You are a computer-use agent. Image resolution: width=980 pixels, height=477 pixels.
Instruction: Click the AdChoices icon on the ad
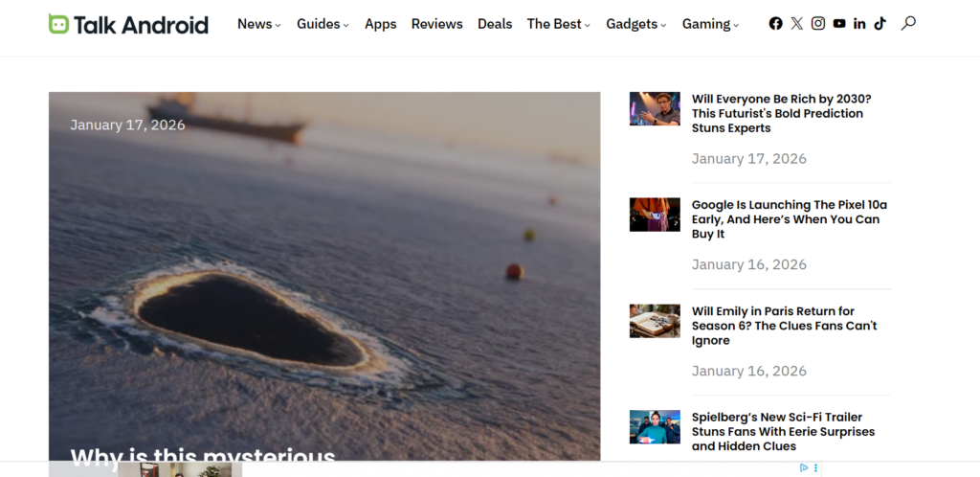coord(805,468)
